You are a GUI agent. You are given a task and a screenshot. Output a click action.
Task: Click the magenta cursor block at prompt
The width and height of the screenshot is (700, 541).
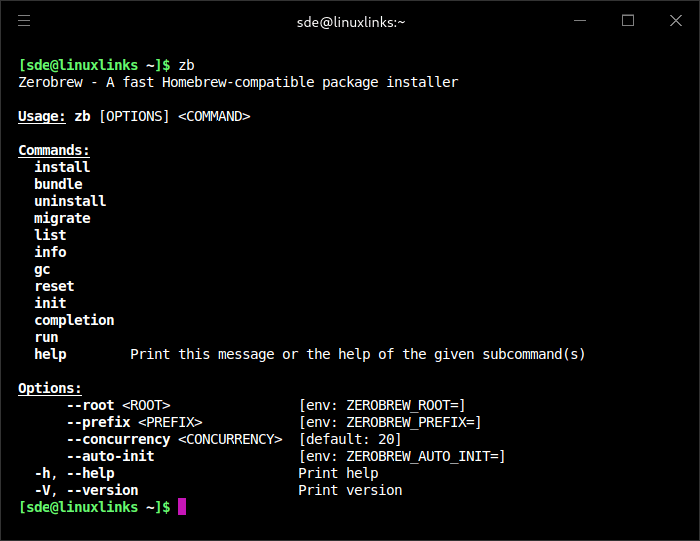(182, 507)
